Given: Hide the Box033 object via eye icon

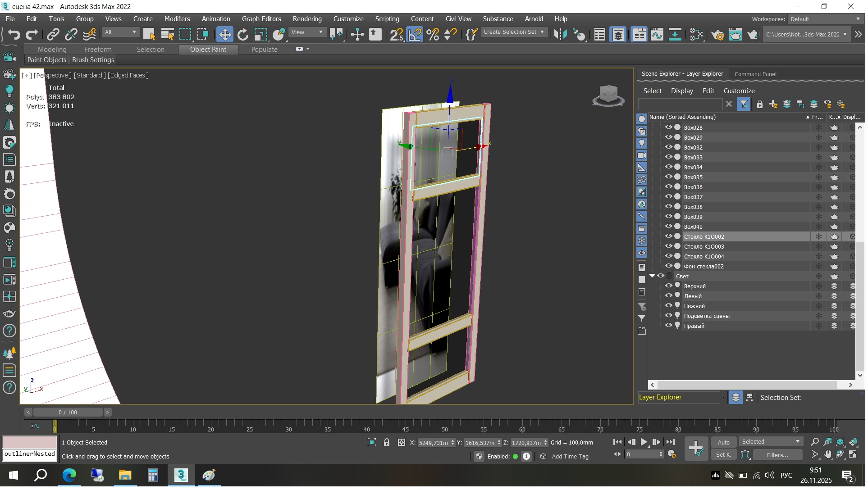Looking at the screenshot, I should 669,158.
